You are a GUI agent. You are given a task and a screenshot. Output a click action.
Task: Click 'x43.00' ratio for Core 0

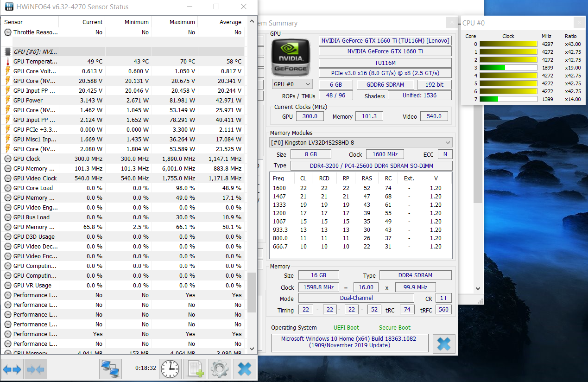[572, 44]
